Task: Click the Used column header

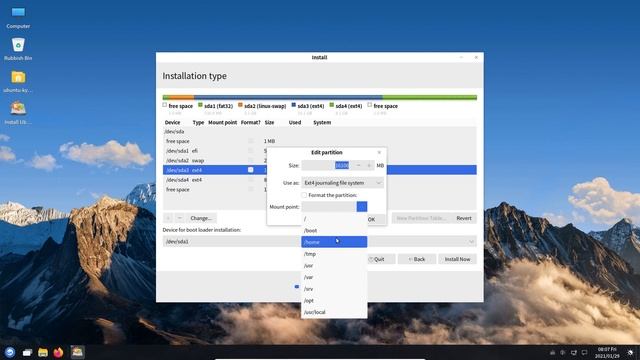Action: pyautogui.click(x=295, y=122)
